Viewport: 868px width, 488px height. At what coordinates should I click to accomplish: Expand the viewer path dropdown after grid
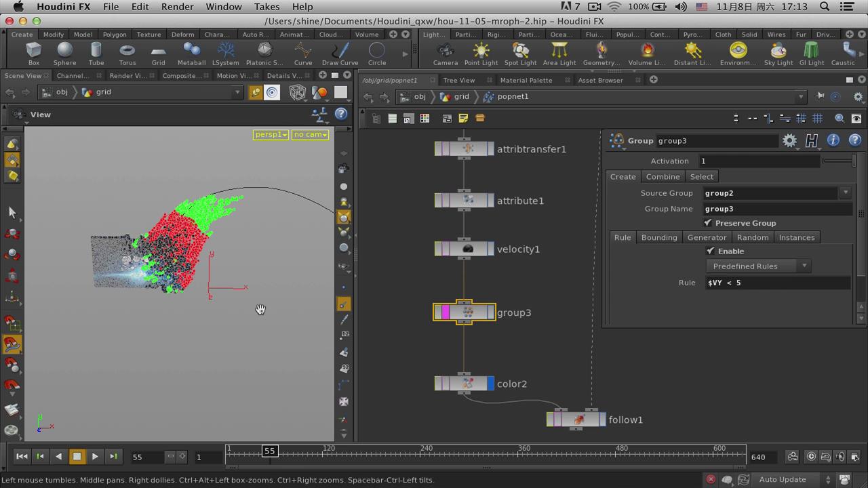pyautogui.click(x=237, y=92)
